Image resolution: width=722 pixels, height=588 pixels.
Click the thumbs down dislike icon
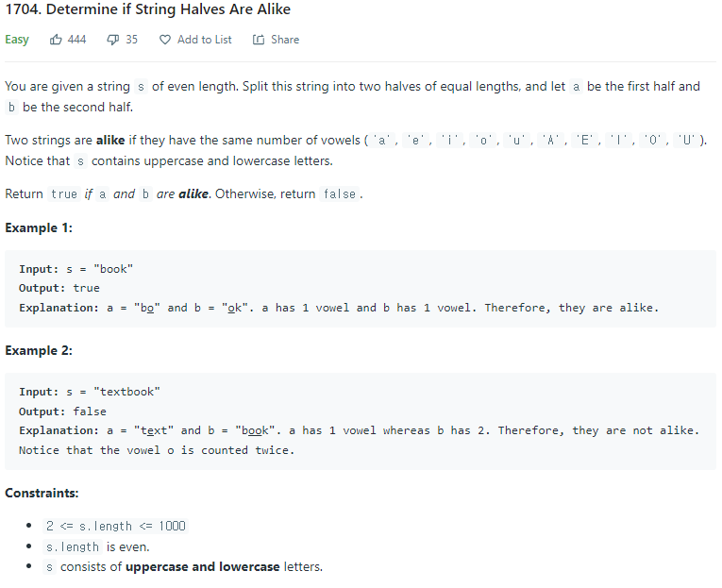[112, 40]
